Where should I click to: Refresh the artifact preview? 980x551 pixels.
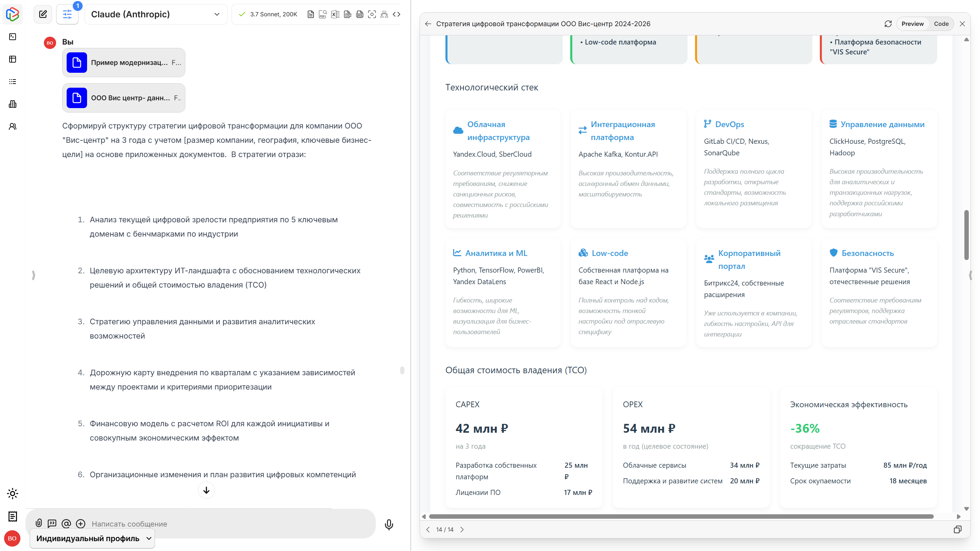[888, 23]
